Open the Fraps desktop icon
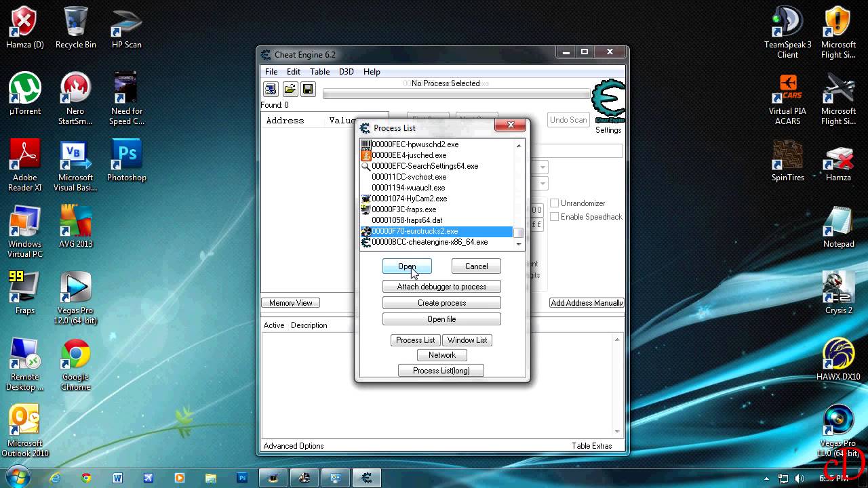Viewport: 868px width, 488px height. pyautogui.click(x=25, y=293)
